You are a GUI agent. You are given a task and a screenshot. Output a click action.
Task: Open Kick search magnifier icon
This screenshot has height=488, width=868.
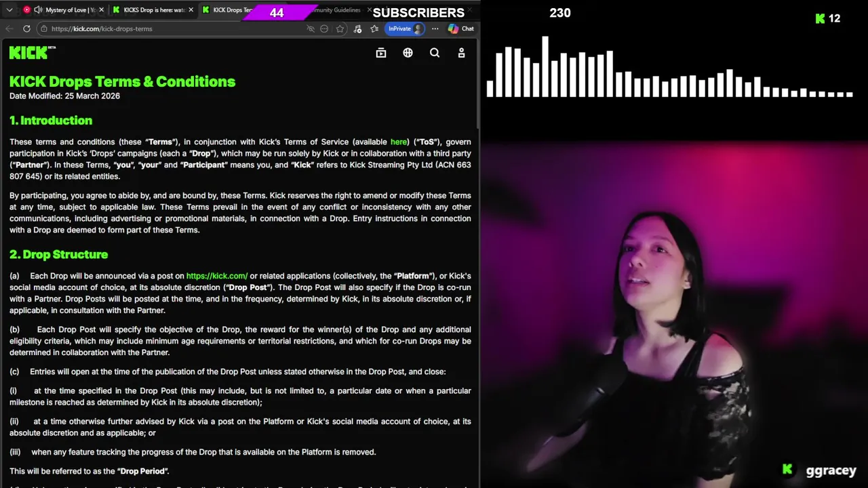click(435, 53)
